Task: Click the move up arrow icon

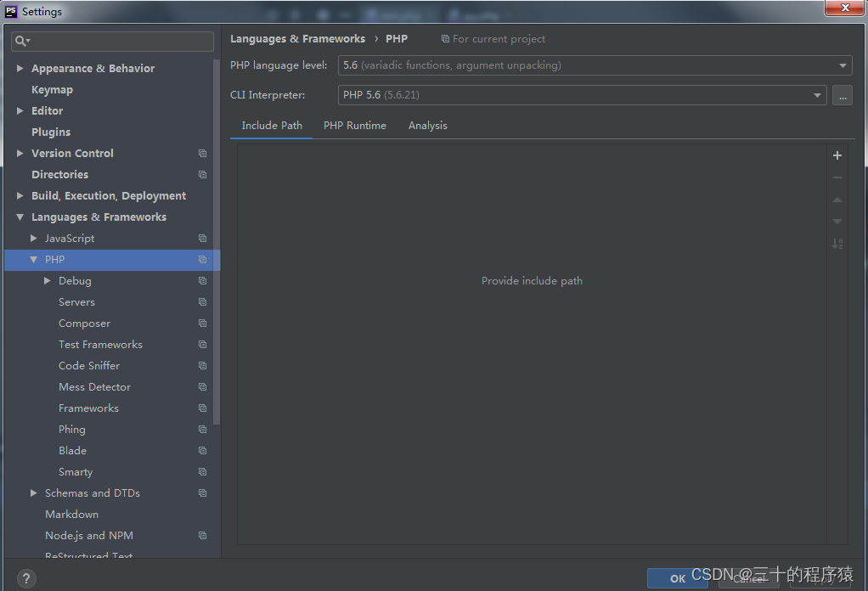Action: 837,200
